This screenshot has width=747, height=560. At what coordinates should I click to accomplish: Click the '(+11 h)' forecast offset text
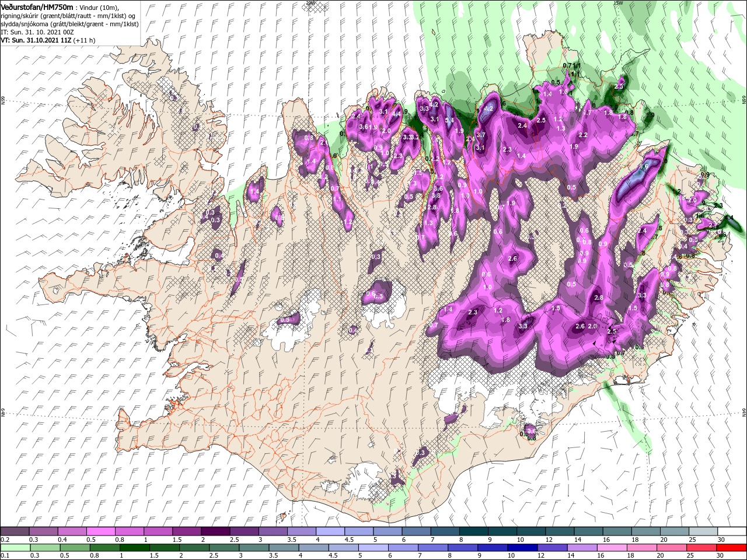[x=85, y=40]
